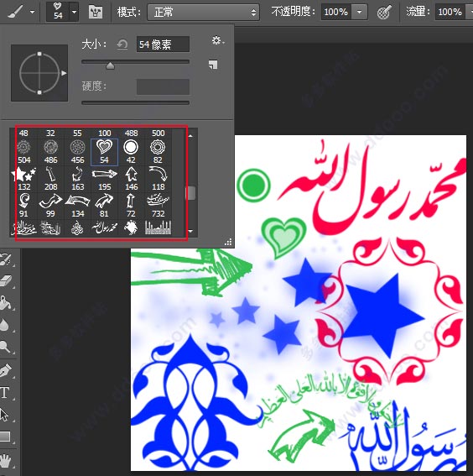Select the Hand tool
The width and height of the screenshot is (473, 476).
point(6,460)
